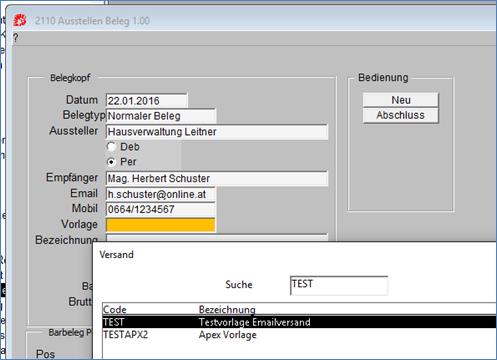Click the red application icon in title bar
497x360 pixels.
(x=20, y=20)
